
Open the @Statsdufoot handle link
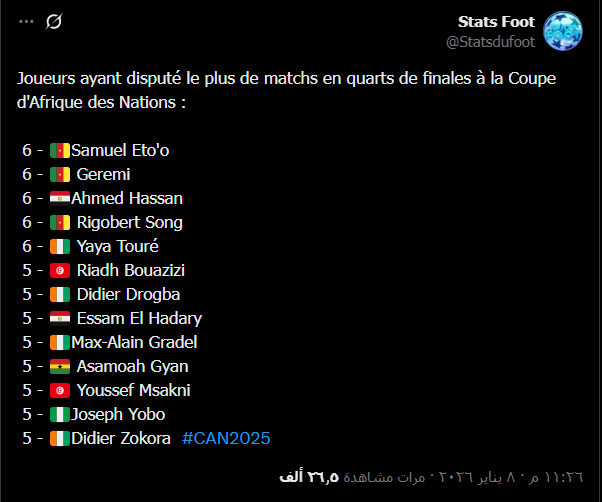pos(489,41)
